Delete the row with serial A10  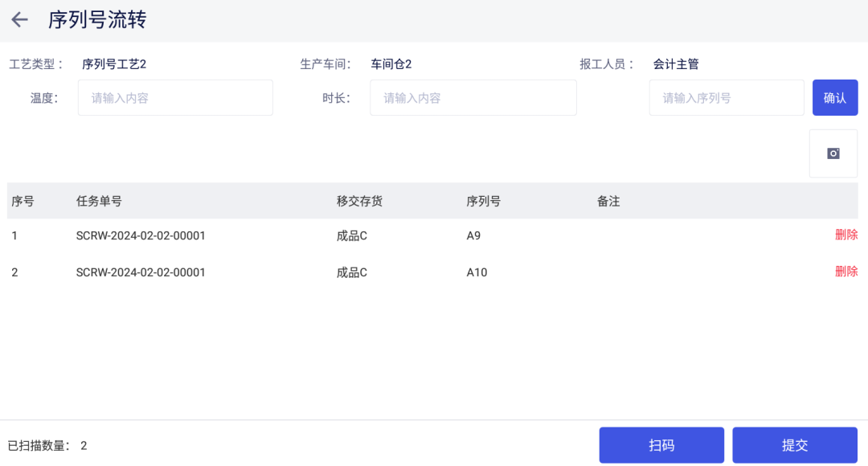(846, 272)
